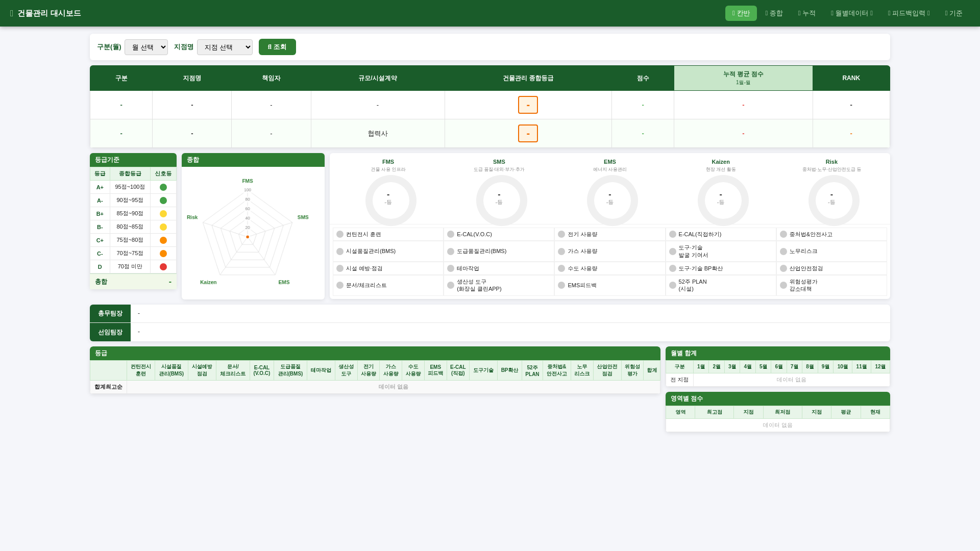Screen dimensions: 980x551
Task: Click the 선임팀장 label
Action: pos(110,332)
